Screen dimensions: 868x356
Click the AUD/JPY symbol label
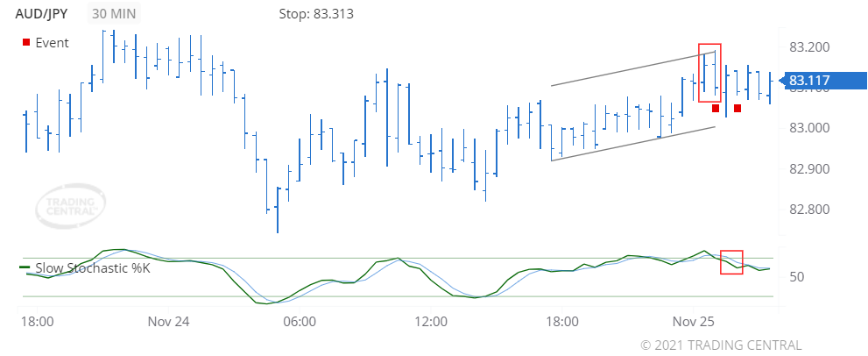(49, 14)
